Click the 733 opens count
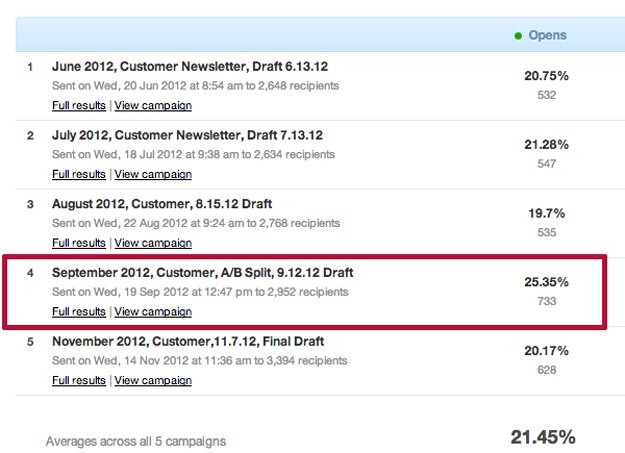Screen dimensions: 625x453 point(546,301)
